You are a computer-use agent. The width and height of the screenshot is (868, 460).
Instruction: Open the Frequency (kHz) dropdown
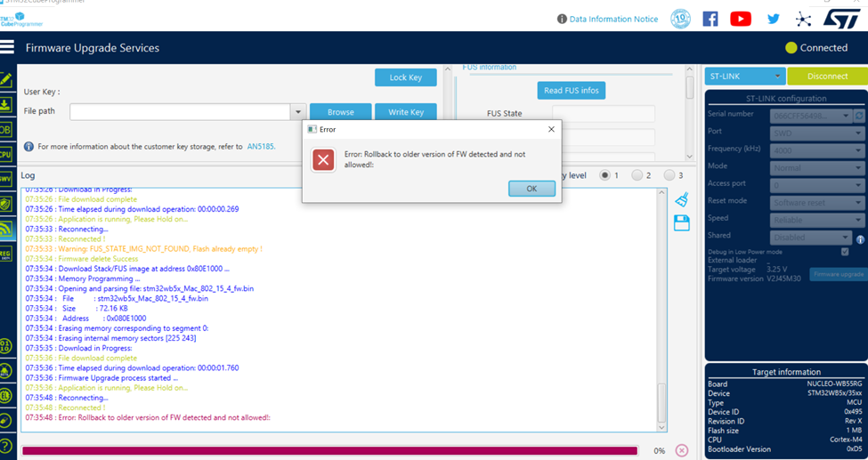point(817,150)
